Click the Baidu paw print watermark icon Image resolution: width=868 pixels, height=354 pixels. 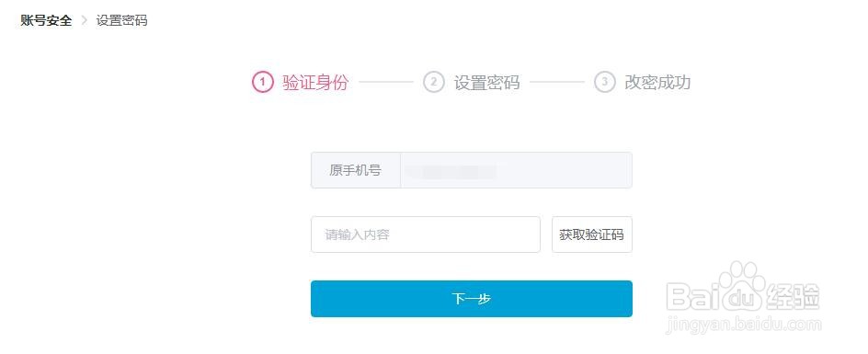(740, 283)
